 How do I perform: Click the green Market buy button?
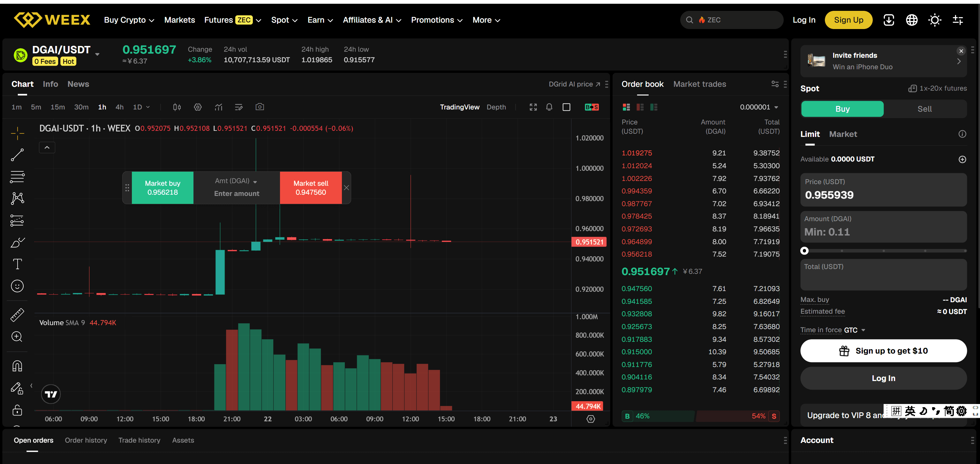pos(162,188)
